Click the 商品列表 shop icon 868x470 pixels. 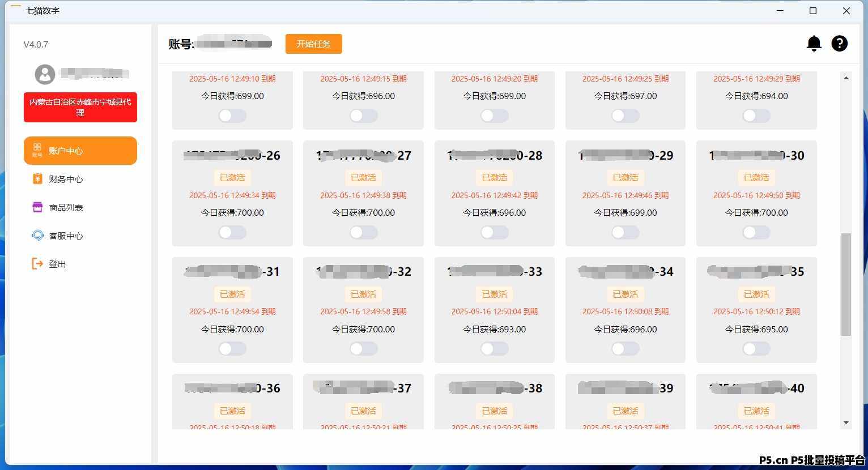click(x=37, y=207)
